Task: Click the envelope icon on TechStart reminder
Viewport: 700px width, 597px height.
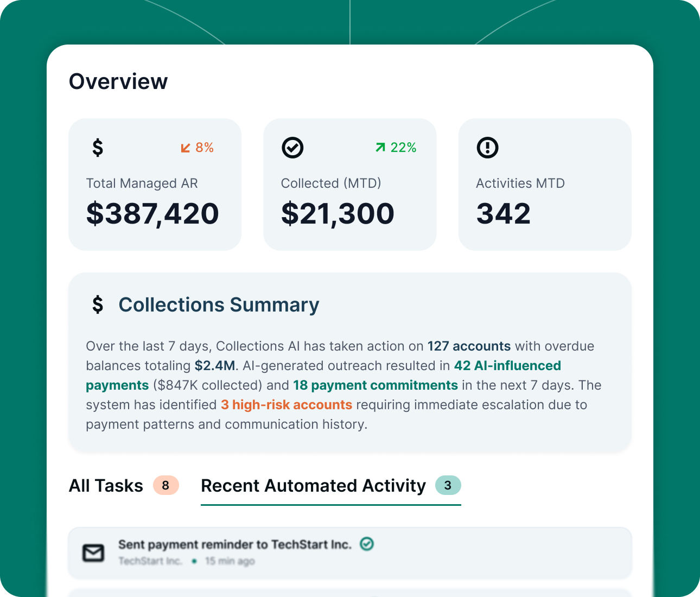Action: click(x=93, y=552)
